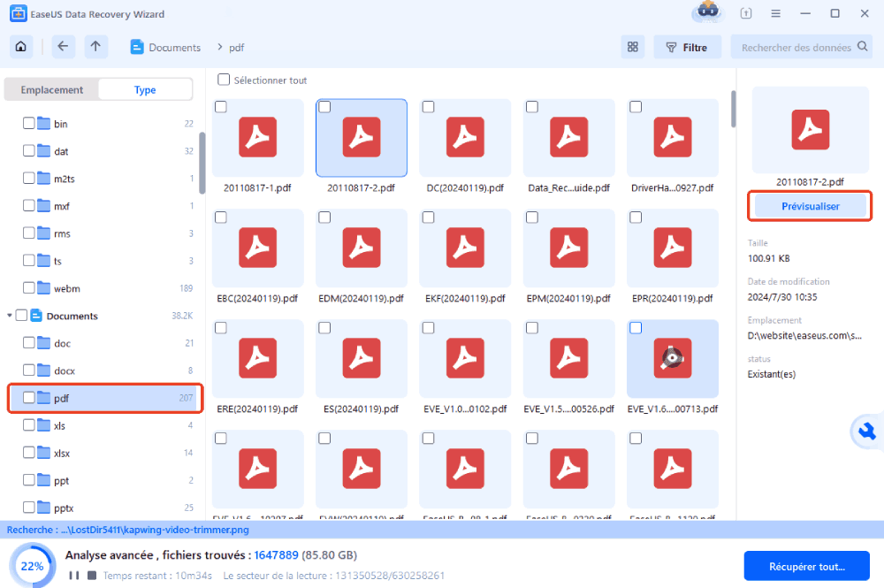Click the EaseUS app logo icon
Image resolution: width=884 pixels, height=588 pixels.
coord(18,13)
